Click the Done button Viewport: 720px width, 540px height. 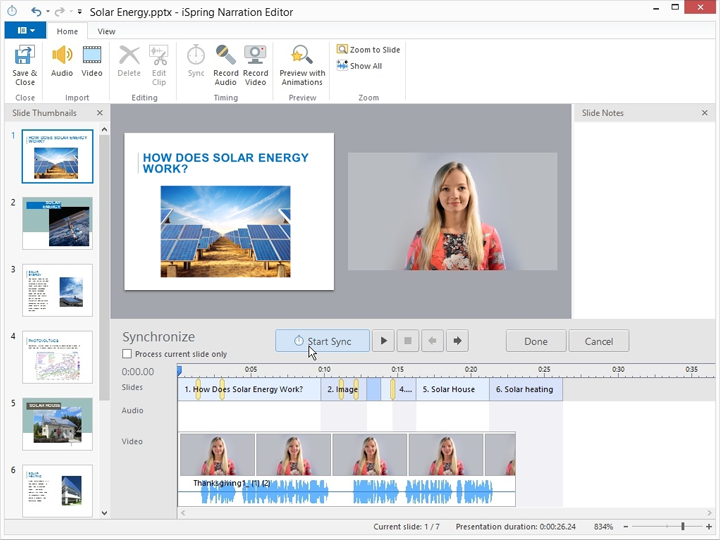(x=536, y=341)
